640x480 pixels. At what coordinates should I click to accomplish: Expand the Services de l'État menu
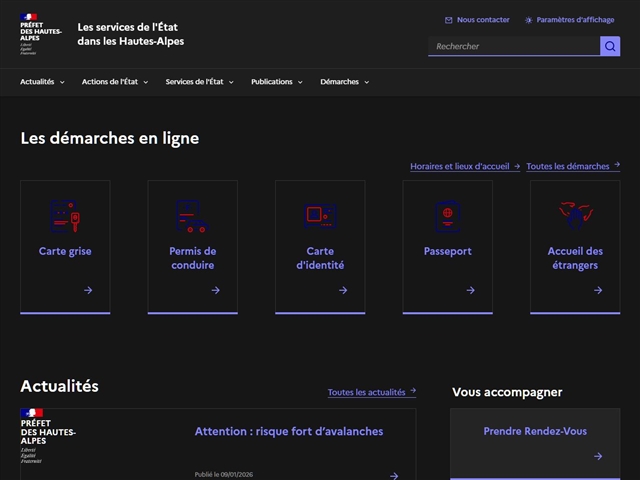(x=199, y=82)
